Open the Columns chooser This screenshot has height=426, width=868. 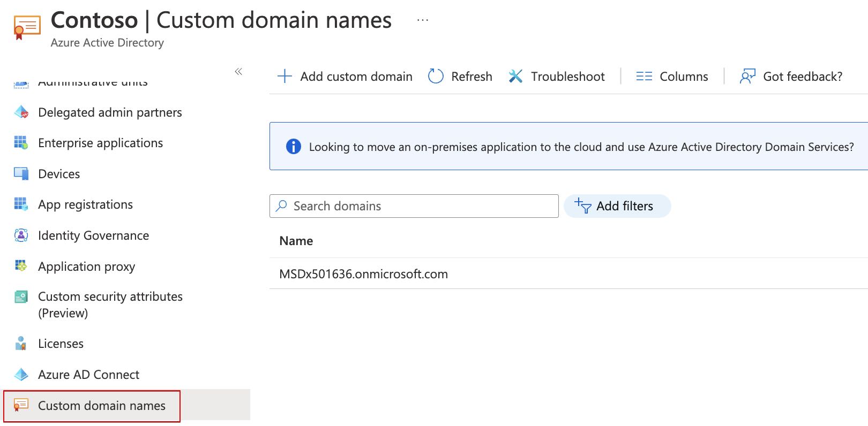click(672, 76)
